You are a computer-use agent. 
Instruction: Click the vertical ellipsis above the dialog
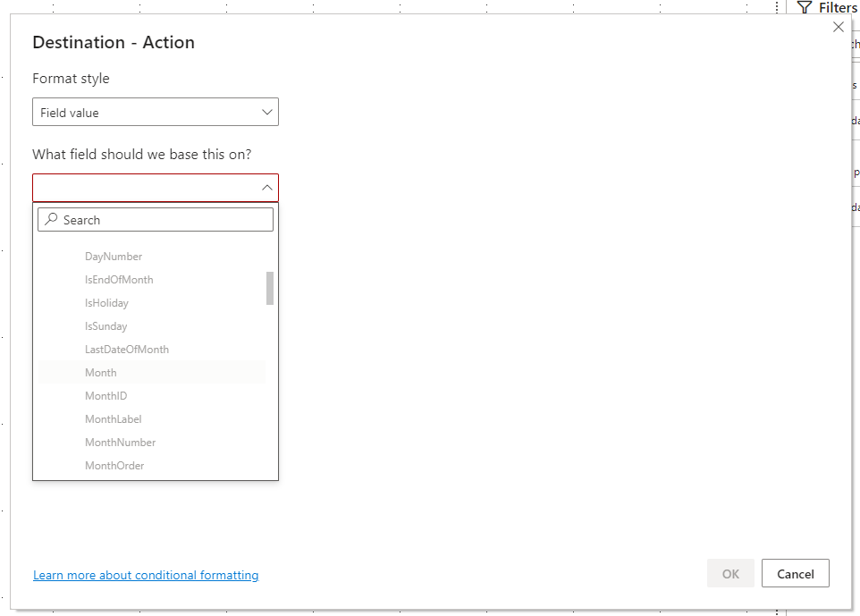click(777, 7)
